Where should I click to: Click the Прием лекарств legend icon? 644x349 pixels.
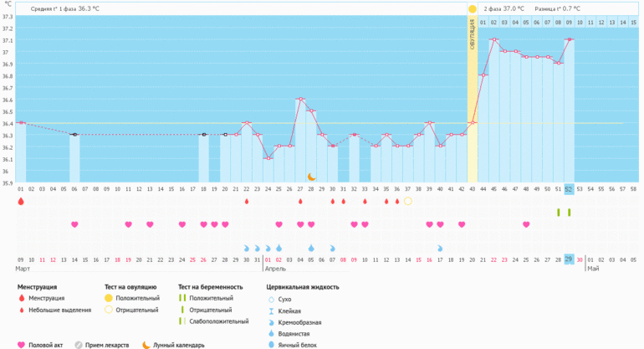coord(79,344)
